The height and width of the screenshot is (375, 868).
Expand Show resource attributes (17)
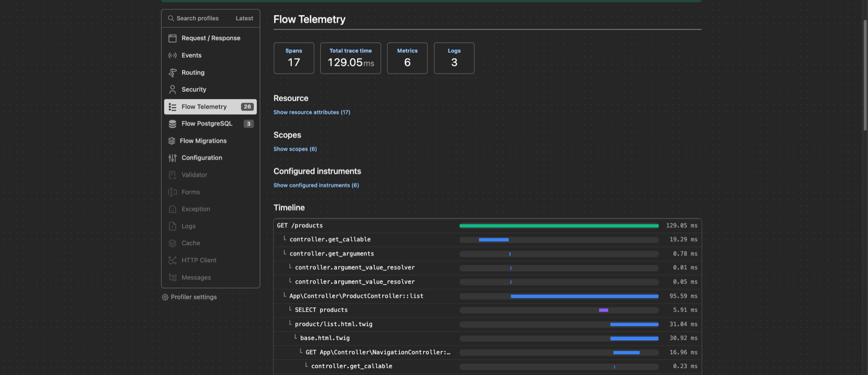pos(312,112)
